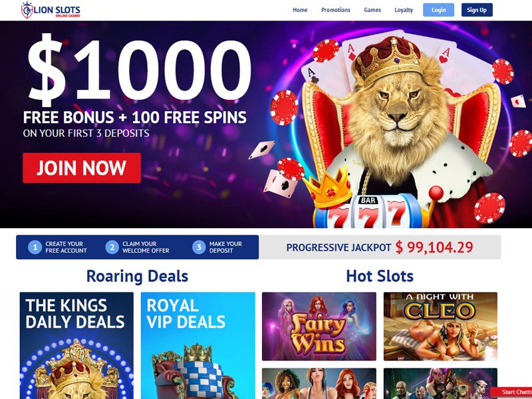Click the red JOIN NOW button
The width and height of the screenshot is (532, 399).
click(82, 168)
